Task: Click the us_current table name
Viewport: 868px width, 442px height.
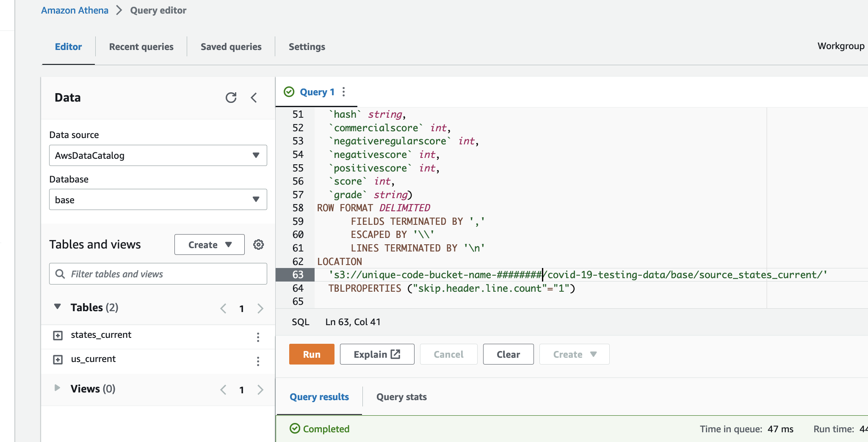Action: coord(93,359)
